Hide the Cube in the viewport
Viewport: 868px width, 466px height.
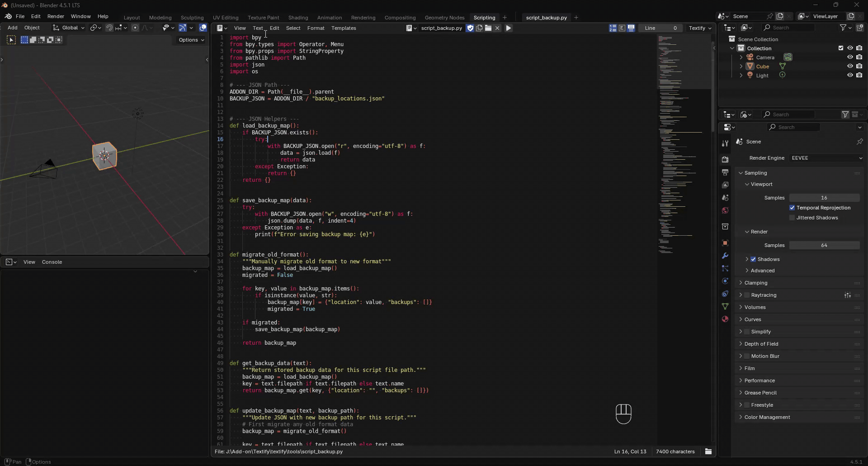(x=850, y=66)
